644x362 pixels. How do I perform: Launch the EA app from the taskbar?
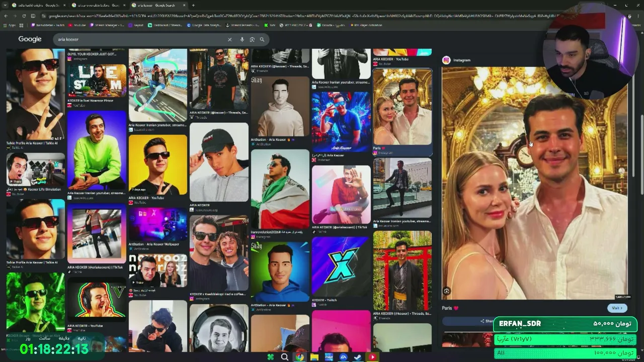click(344, 357)
